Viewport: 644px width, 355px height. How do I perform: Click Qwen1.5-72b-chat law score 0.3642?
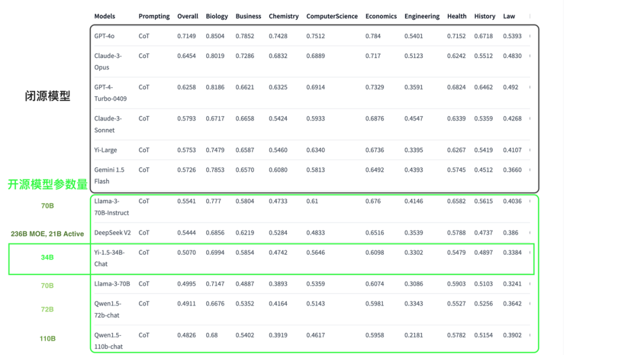point(512,304)
